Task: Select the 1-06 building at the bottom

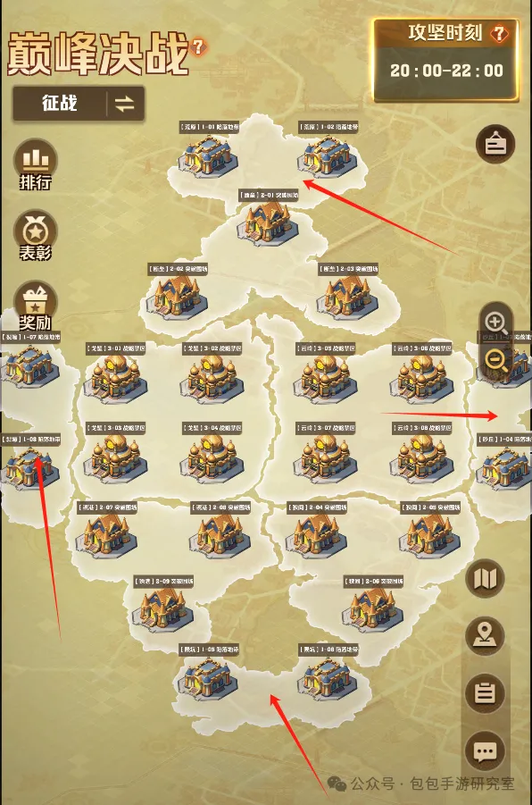Action: pos(328,677)
